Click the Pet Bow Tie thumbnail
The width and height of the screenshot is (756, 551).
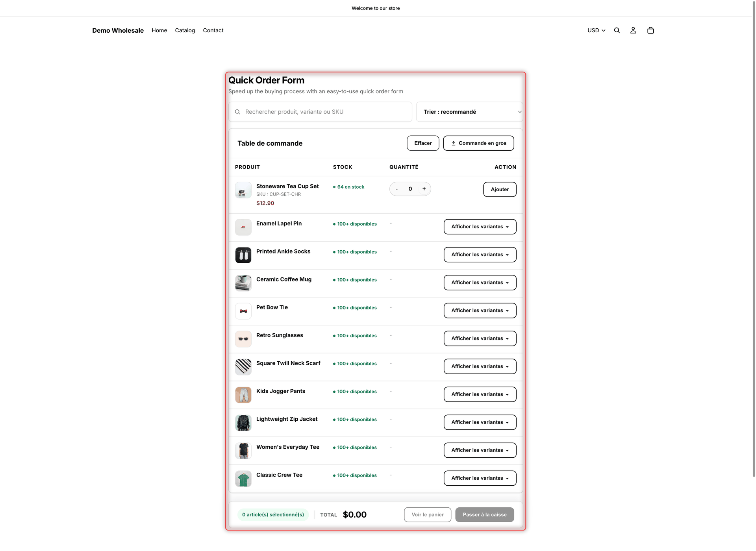click(x=243, y=311)
